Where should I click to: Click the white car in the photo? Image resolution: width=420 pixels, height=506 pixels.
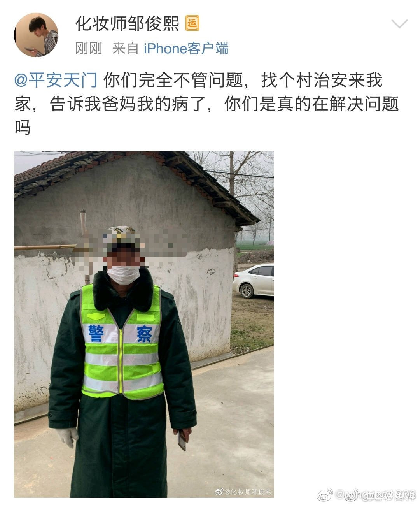pyautogui.click(x=253, y=281)
